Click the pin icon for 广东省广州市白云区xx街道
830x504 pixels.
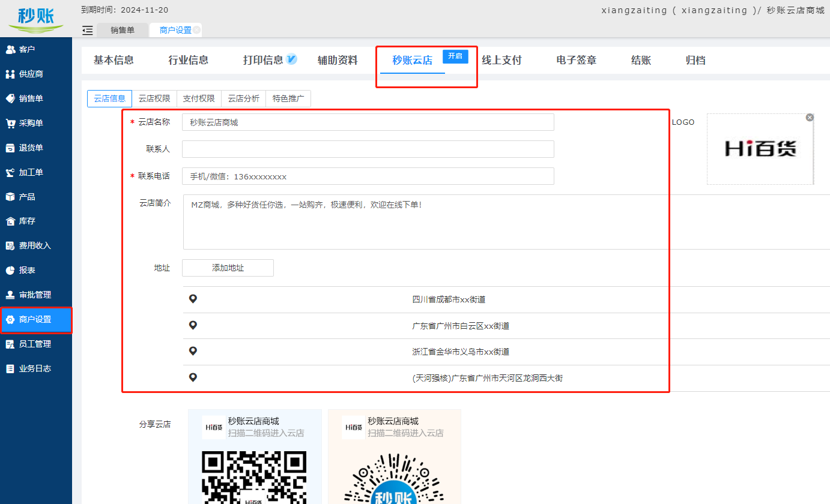click(193, 325)
